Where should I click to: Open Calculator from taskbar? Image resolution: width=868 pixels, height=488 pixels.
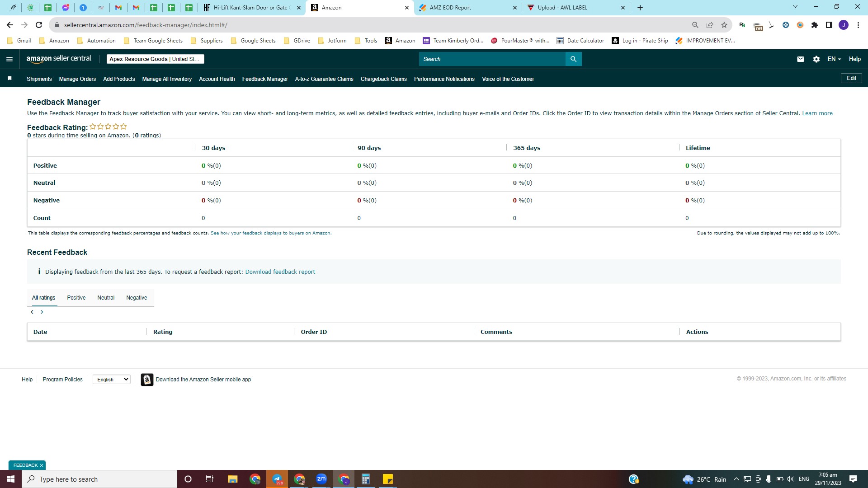click(x=366, y=479)
